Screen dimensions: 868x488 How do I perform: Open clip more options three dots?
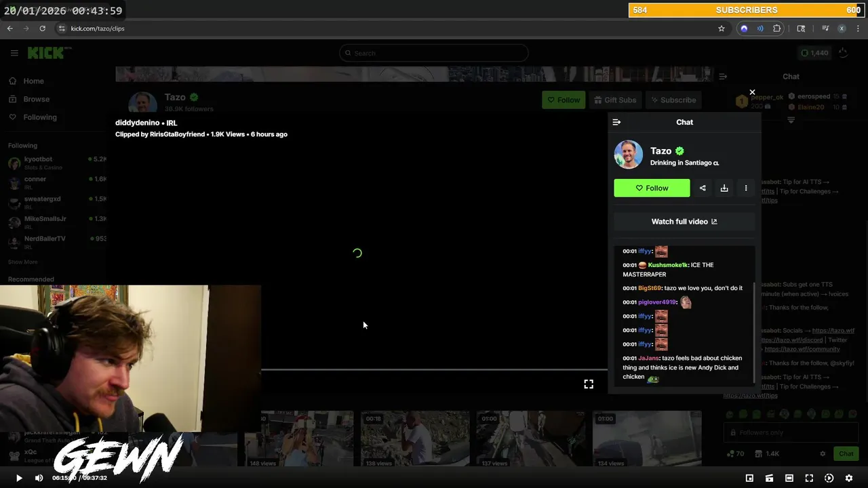[x=746, y=188]
